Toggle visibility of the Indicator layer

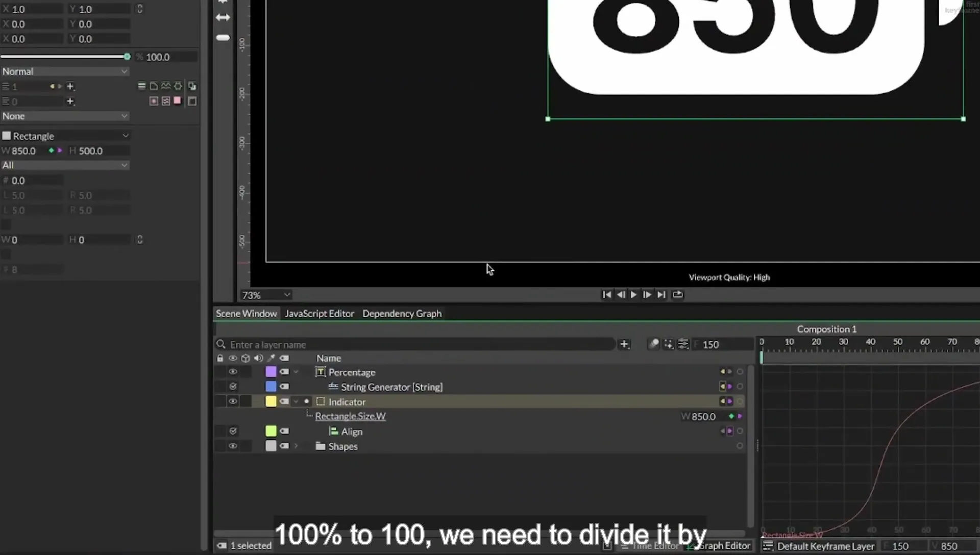click(x=233, y=401)
